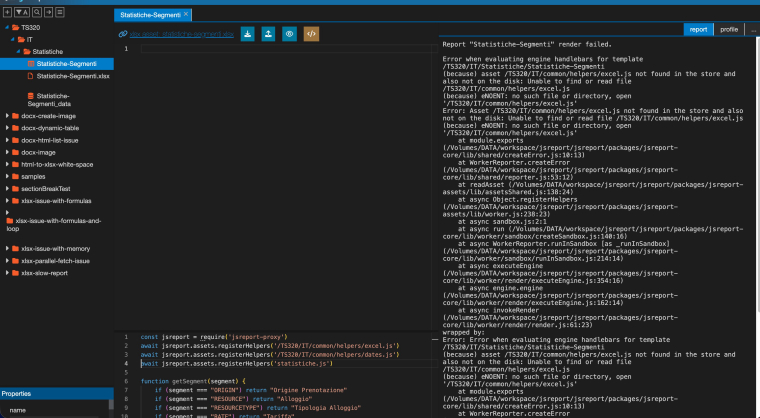The width and height of the screenshot is (760, 418).
Task: Toggle the helpers code pane button
Action: point(311,34)
